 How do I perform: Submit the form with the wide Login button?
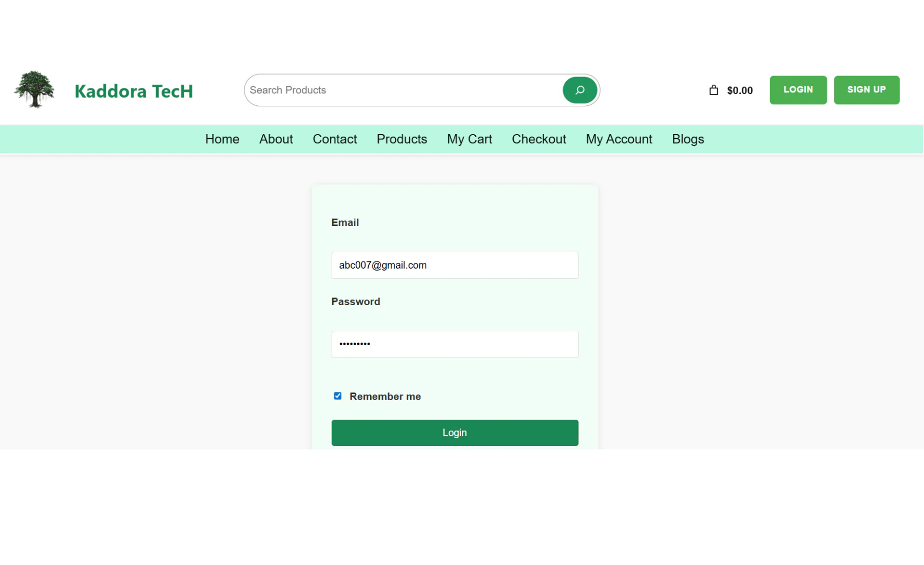click(454, 432)
